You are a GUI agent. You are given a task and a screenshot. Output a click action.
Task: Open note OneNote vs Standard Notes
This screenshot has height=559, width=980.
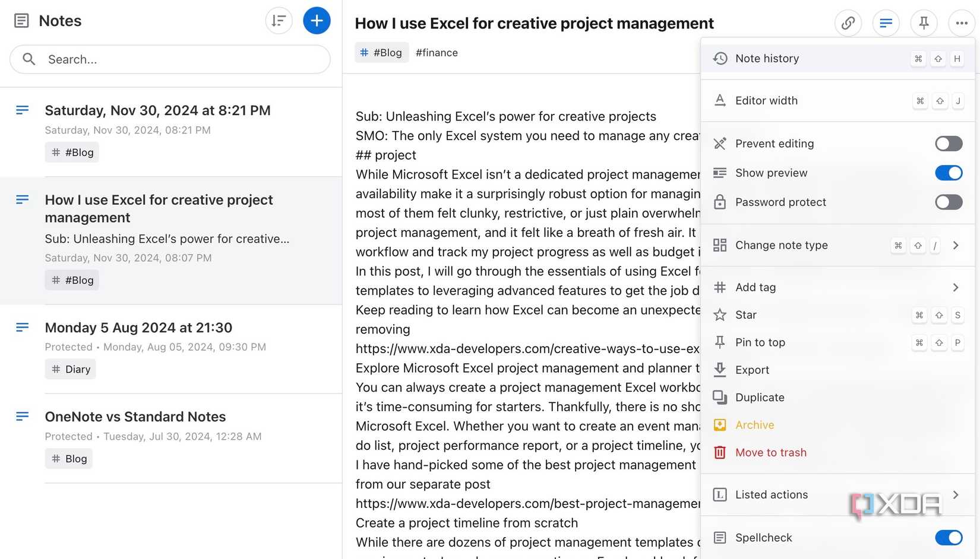tap(171, 439)
